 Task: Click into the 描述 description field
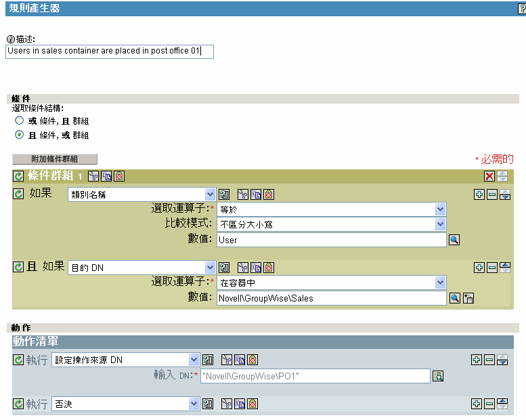tap(110, 51)
